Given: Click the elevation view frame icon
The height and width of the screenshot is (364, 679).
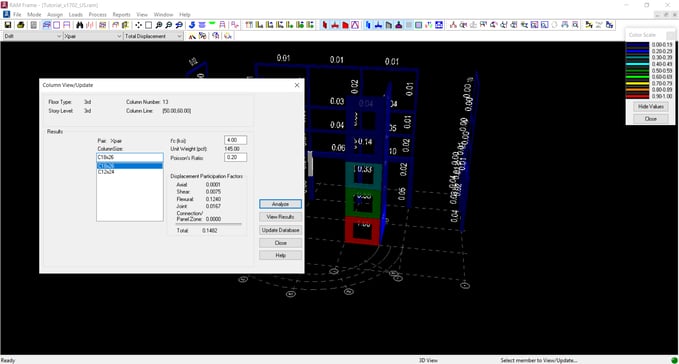Looking at the screenshot, I should coord(67,25).
